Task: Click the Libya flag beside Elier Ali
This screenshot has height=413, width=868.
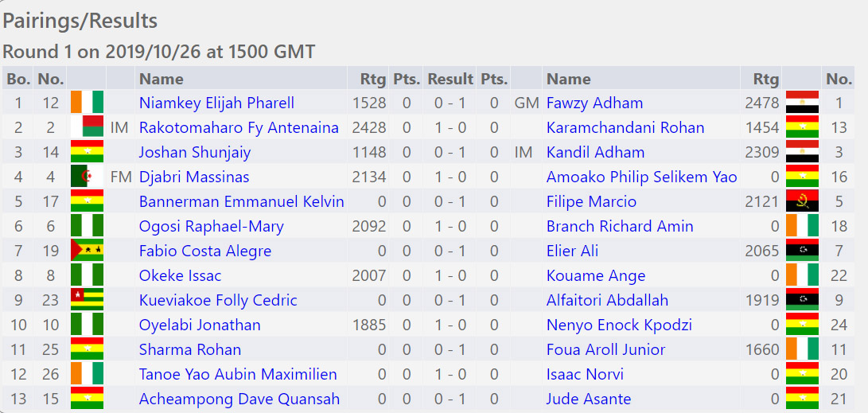Action: 802,251
